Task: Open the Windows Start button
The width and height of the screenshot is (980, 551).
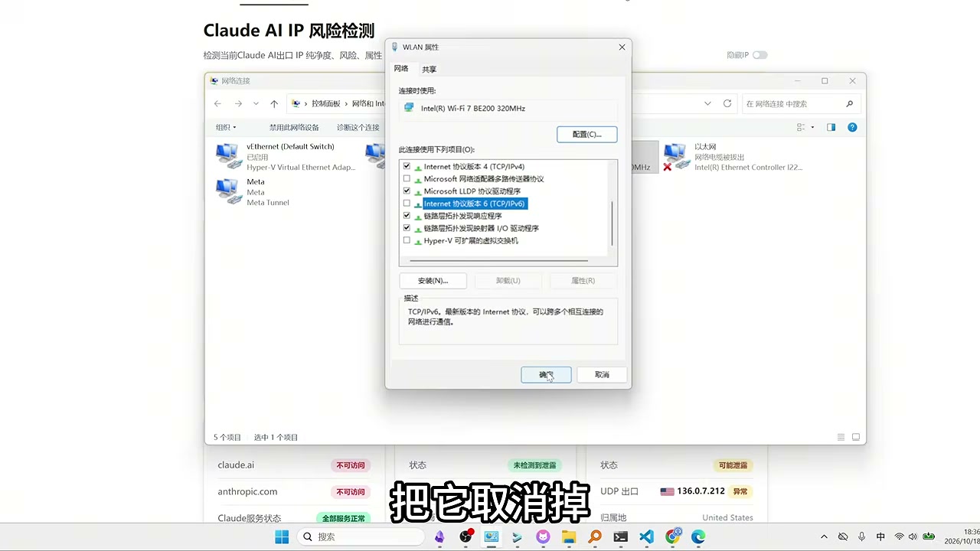Action: coord(282,537)
